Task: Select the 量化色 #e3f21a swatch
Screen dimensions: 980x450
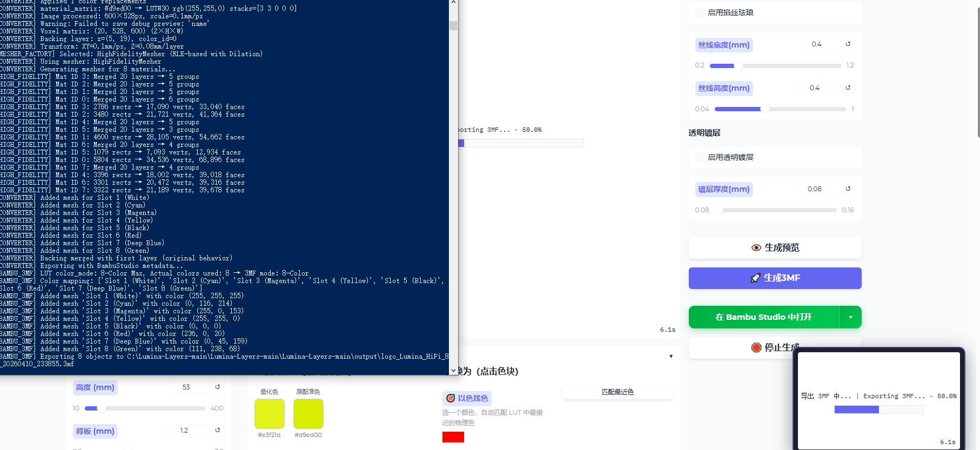Action: pyautogui.click(x=270, y=414)
